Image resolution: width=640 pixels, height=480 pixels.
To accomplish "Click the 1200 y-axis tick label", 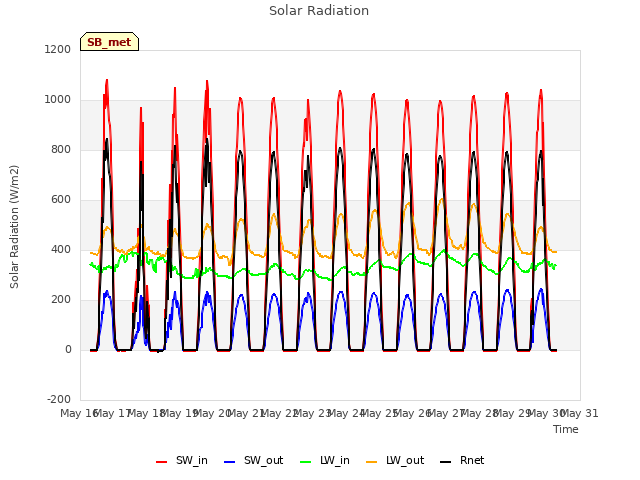I will [x=58, y=49].
